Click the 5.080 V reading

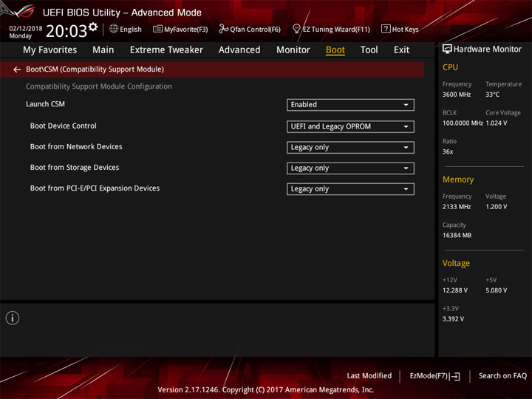click(x=497, y=290)
